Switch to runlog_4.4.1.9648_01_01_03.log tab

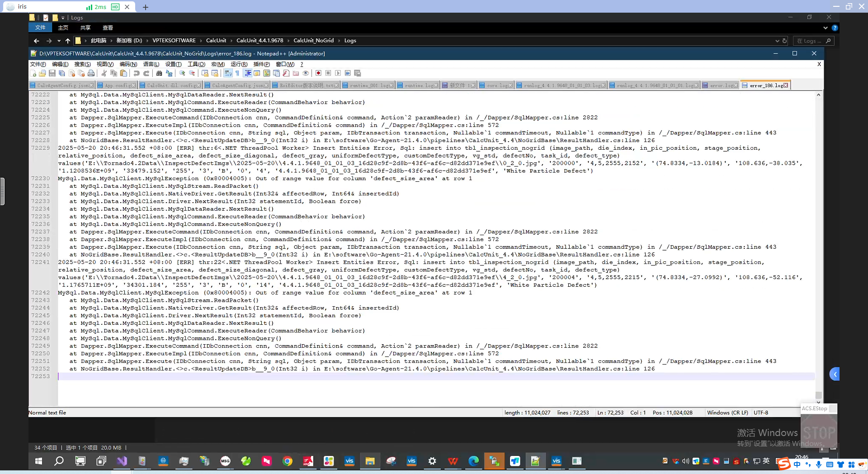(561, 85)
